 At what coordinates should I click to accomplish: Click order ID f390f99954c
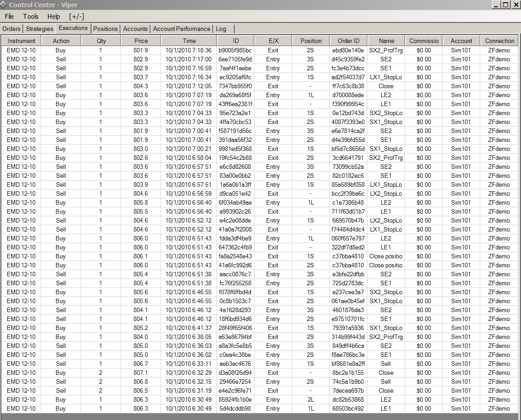coord(348,104)
